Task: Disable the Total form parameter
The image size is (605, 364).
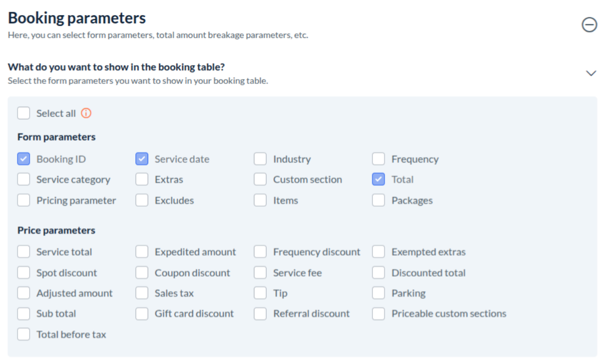Action: tap(379, 180)
